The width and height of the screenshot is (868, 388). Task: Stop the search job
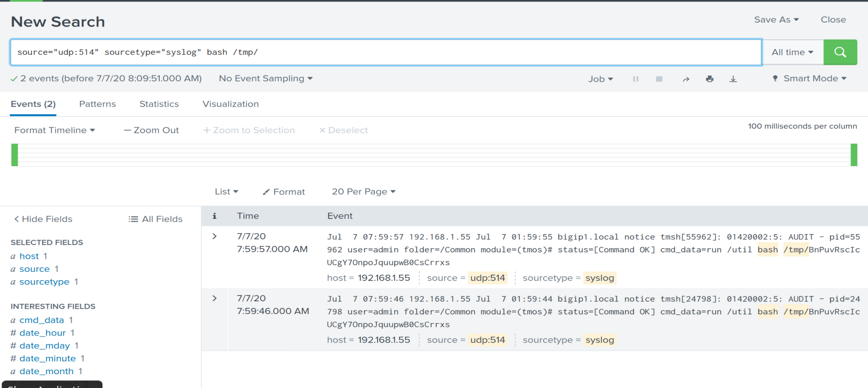(659, 79)
